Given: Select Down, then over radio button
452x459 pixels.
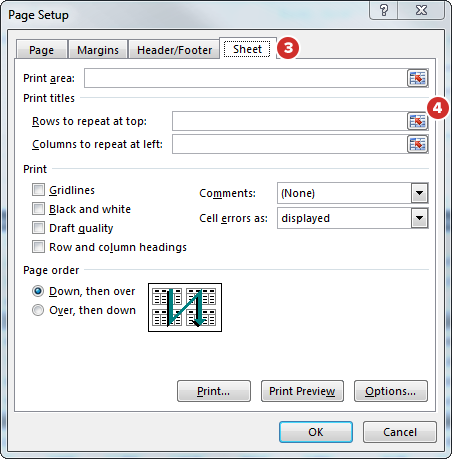Looking at the screenshot, I should click(38, 291).
